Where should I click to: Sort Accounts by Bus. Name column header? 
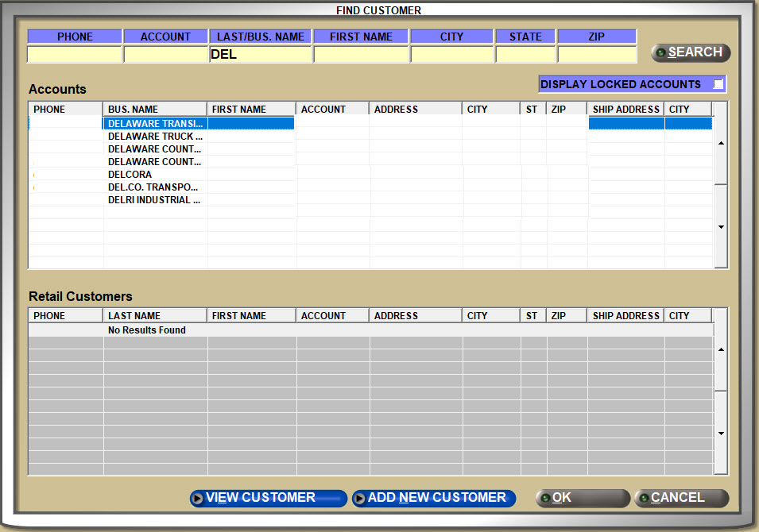click(x=155, y=109)
